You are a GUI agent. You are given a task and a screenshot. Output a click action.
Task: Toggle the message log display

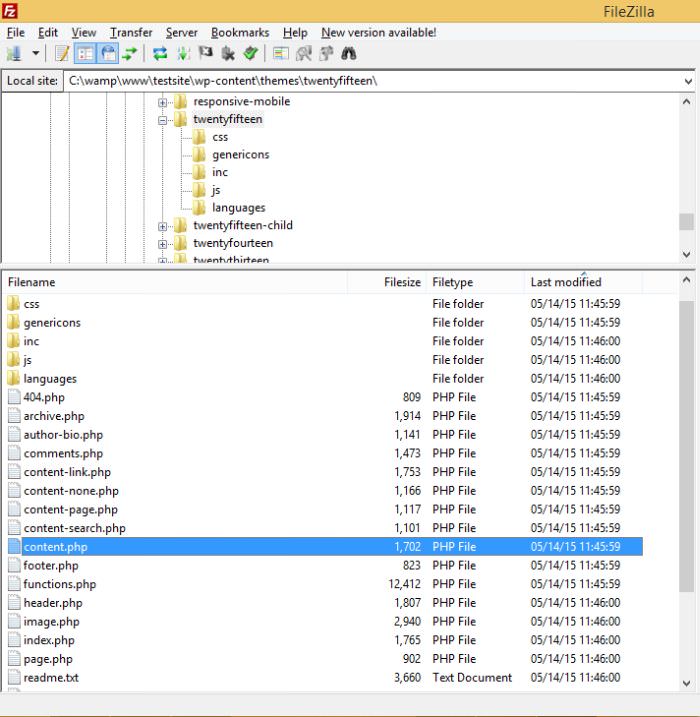click(x=62, y=54)
